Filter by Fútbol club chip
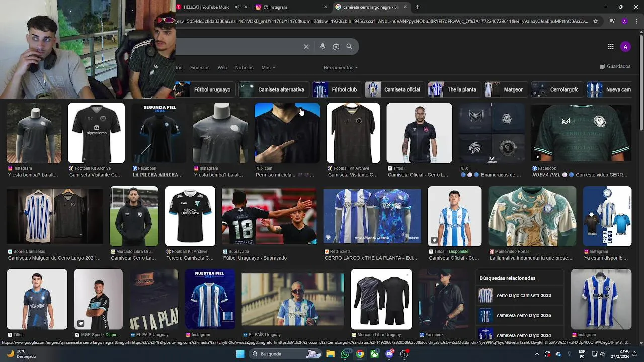The image size is (644, 362). pyautogui.click(x=336, y=89)
